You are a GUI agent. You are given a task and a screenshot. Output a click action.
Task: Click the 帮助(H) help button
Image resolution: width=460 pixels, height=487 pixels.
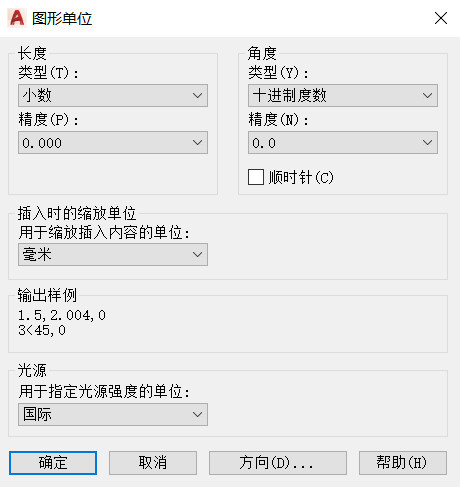click(403, 463)
